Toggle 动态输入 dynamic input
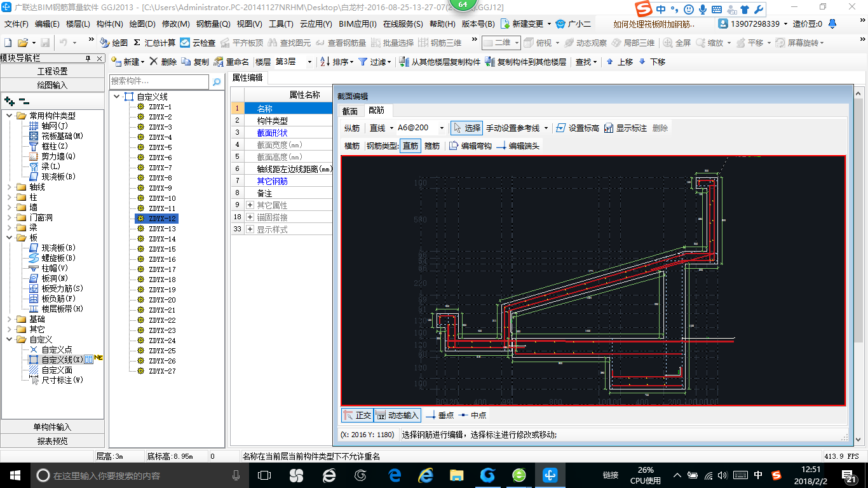Screen dimensions: 868x488 (398, 415)
